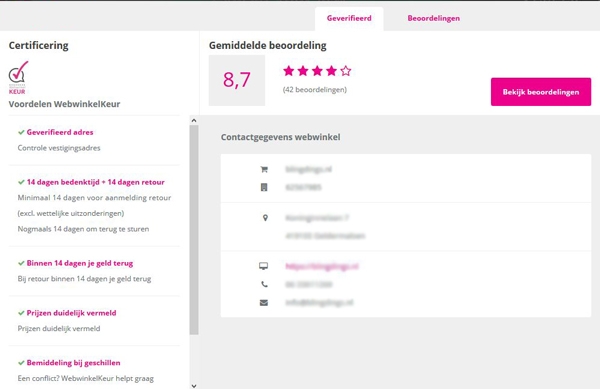Click the Voordelen WebwinkelKeur heading
Screen dimensions: 600x389
tap(64, 104)
